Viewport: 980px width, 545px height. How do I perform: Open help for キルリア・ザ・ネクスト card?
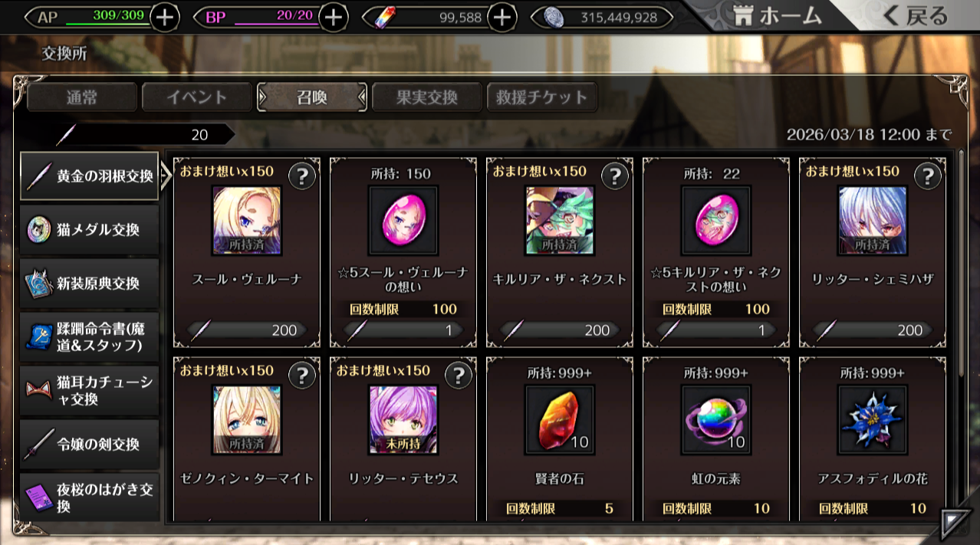(x=615, y=176)
